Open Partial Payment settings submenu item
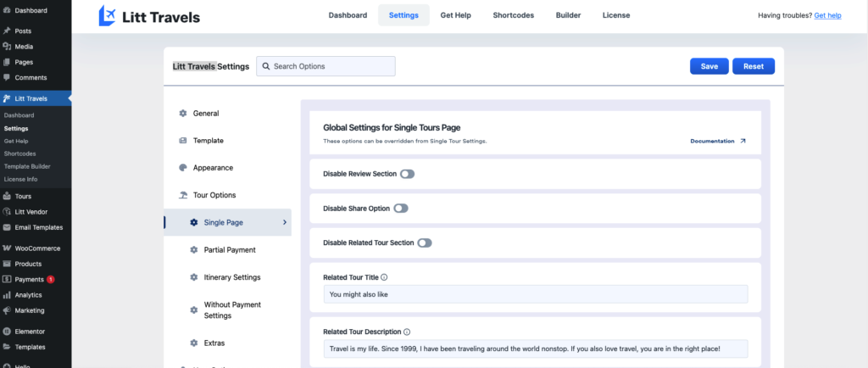868x368 pixels. 229,250
